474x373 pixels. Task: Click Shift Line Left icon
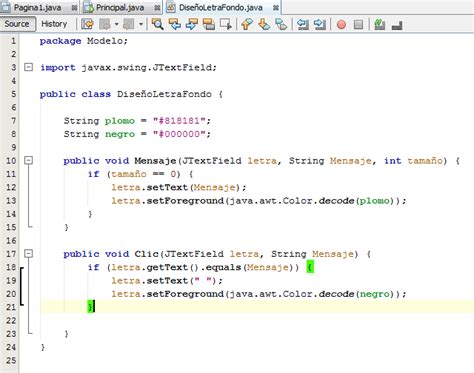(303, 24)
